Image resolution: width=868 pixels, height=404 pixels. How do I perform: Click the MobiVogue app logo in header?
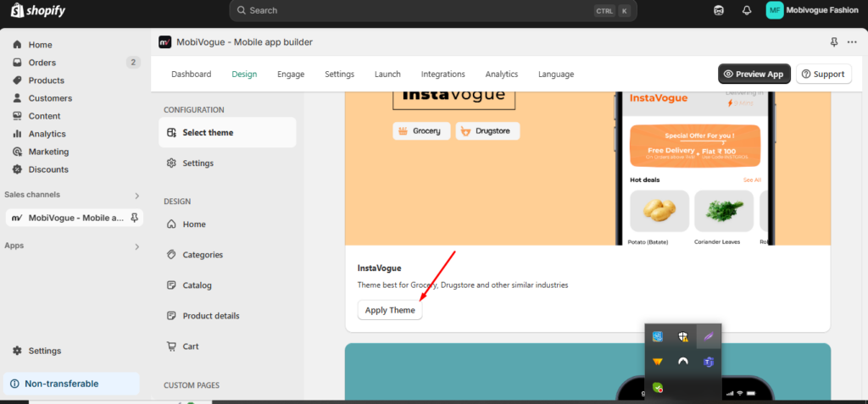[x=165, y=42]
